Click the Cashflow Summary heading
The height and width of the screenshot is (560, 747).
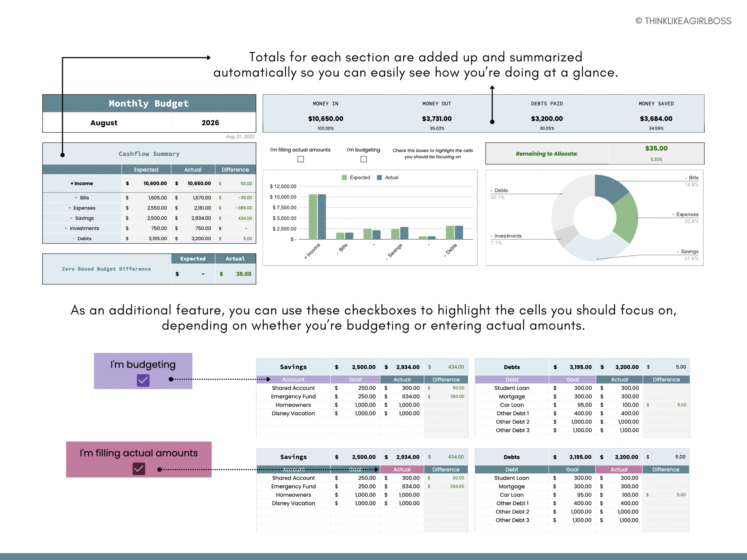tap(149, 154)
